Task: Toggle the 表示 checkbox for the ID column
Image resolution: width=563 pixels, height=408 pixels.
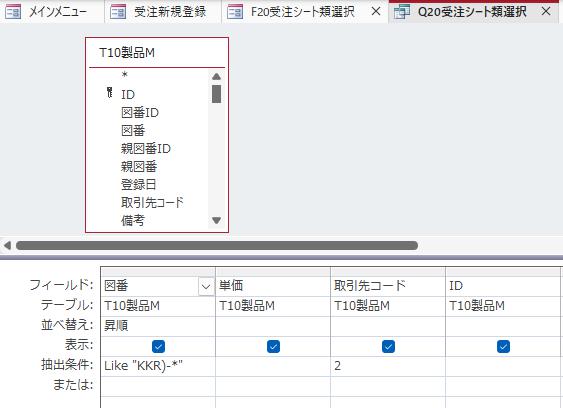Action: click(503, 347)
